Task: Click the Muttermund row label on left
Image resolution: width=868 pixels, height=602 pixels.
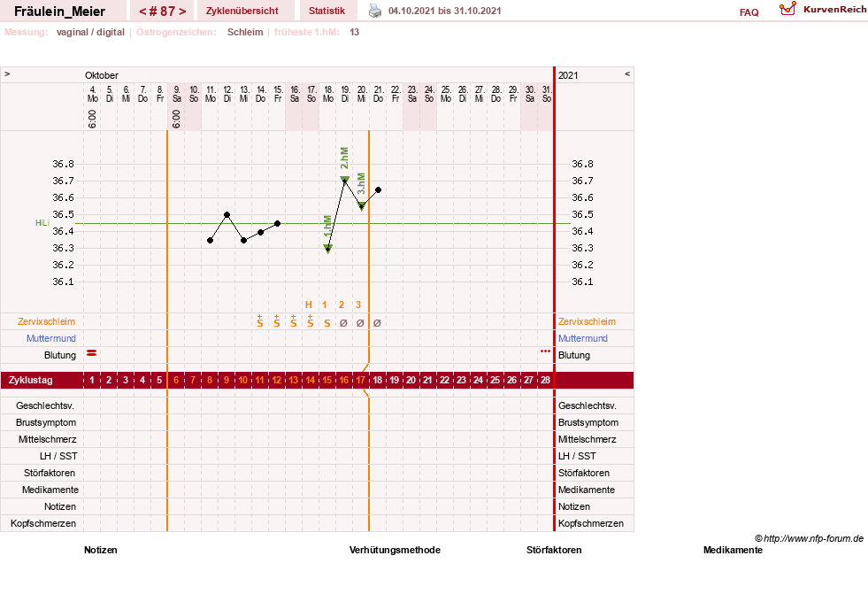Action: coord(51,338)
